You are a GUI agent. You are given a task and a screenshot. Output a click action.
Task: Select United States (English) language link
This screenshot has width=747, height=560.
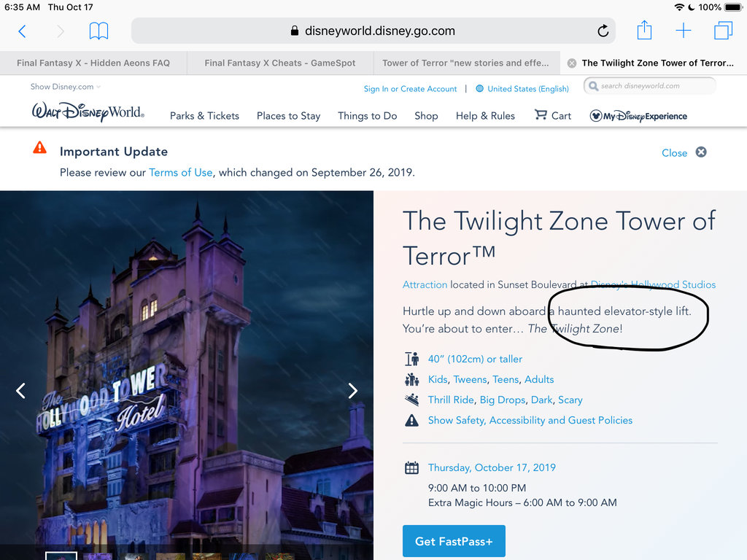point(528,88)
